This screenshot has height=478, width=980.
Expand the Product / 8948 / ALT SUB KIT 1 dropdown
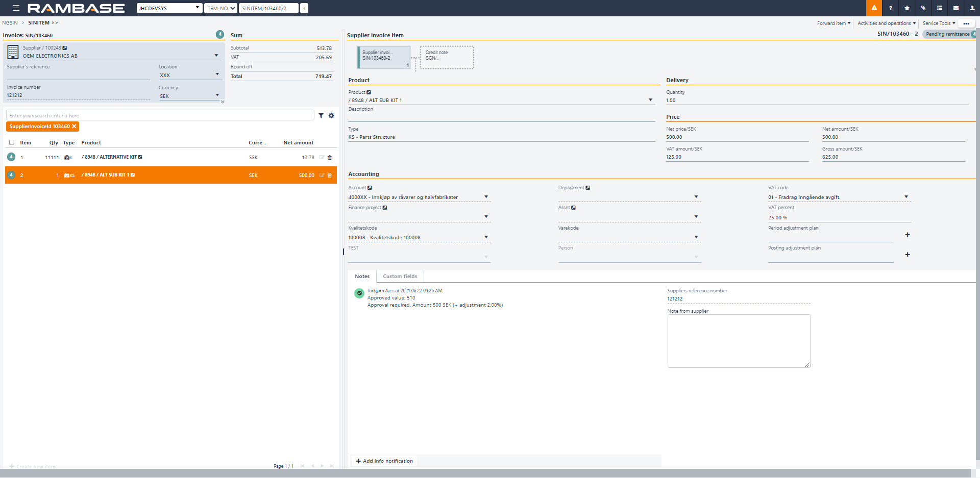click(650, 100)
